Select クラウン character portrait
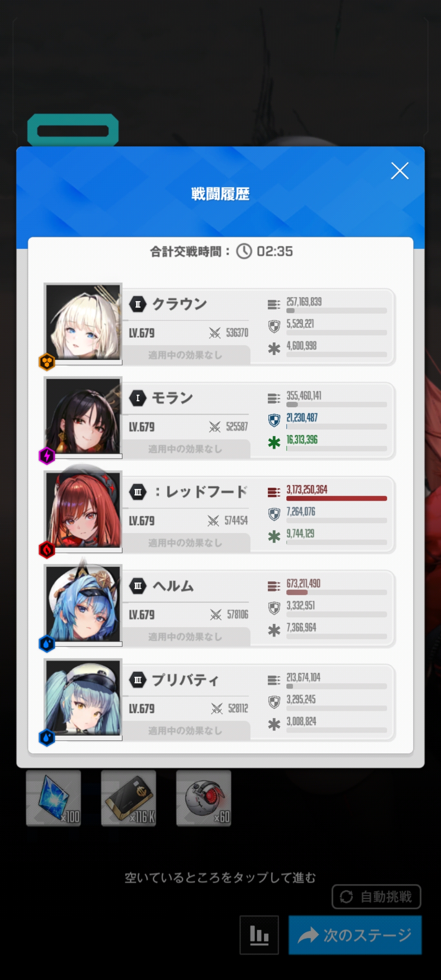The image size is (441, 980). point(83,323)
